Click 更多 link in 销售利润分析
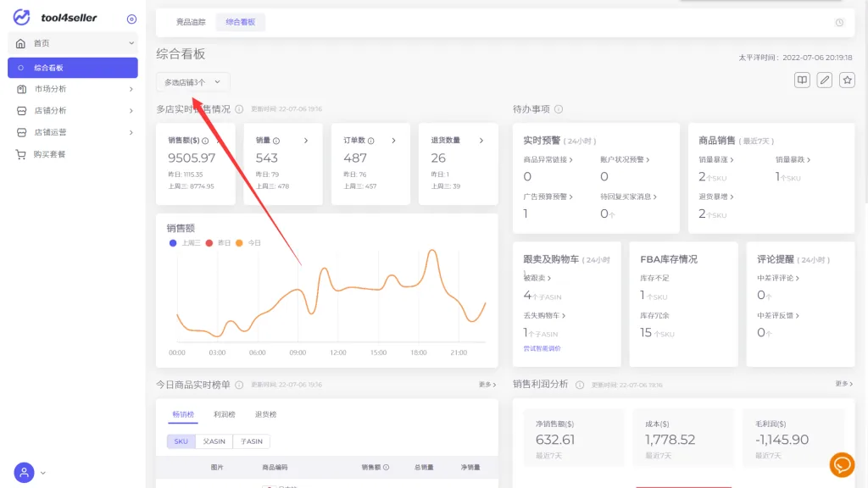 pyautogui.click(x=843, y=384)
